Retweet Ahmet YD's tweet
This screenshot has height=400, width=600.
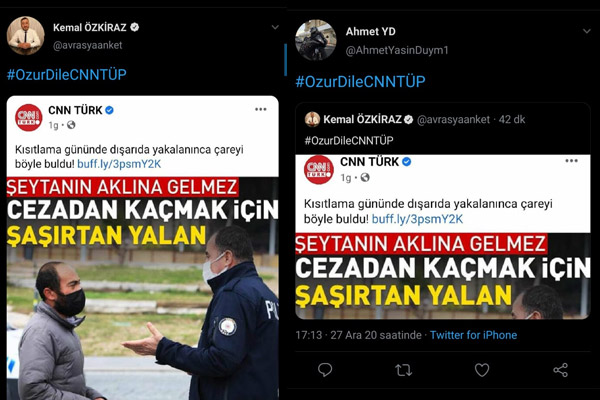[x=403, y=370]
